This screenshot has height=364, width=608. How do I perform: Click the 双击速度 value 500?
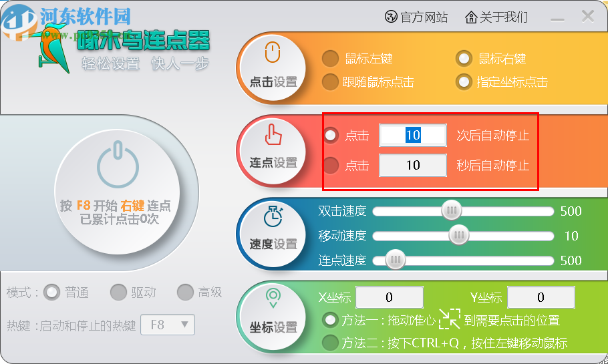[571, 211]
